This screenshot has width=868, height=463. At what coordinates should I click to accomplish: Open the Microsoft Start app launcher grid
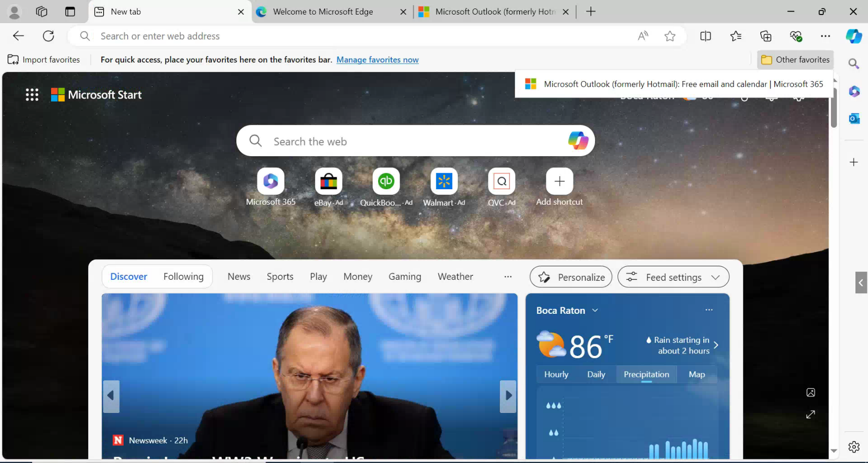click(32, 95)
